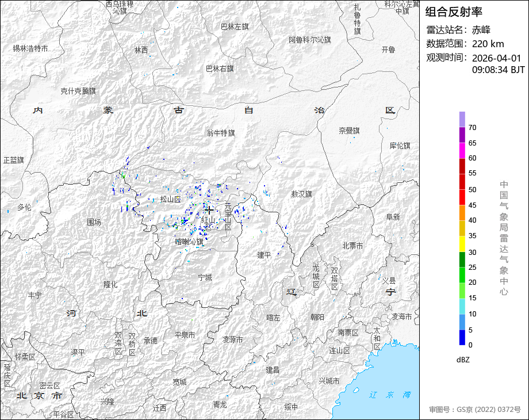Viewport: 529px width, 420px height.
Task: Select the 绥中 label
Action: point(291,407)
